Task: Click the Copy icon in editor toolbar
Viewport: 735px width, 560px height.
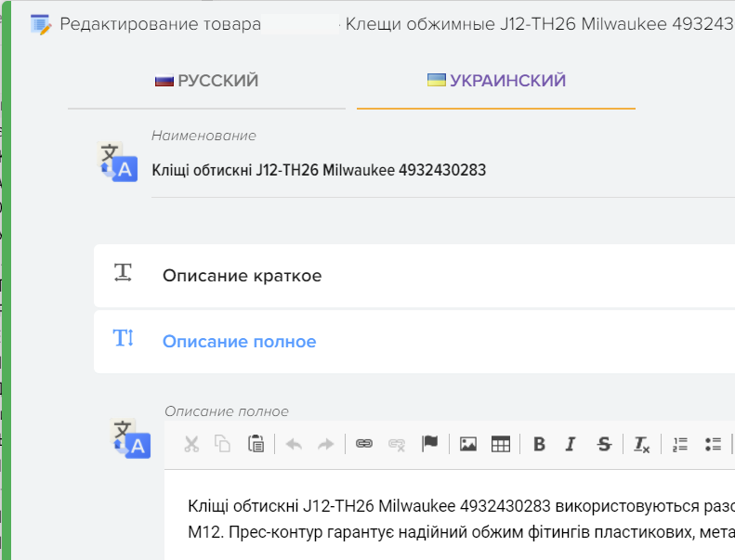Action: (x=223, y=444)
